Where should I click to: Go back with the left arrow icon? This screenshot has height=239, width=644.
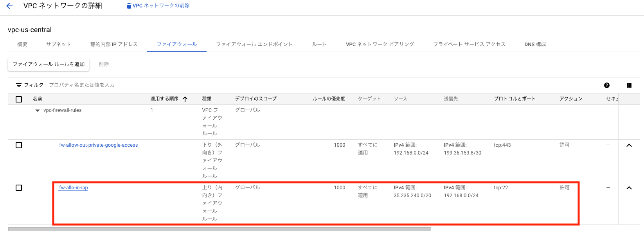pos(9,6)
